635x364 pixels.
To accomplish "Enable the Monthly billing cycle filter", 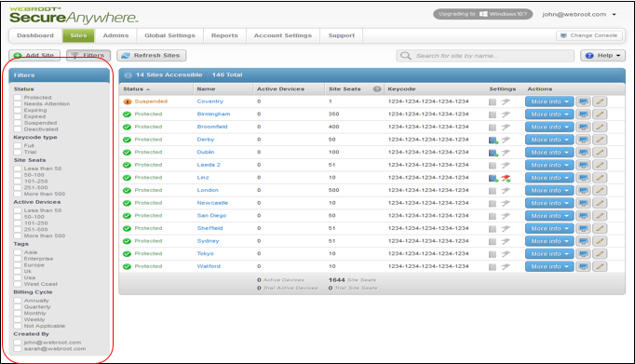I will pyautogui.click(x=18, y=313).
